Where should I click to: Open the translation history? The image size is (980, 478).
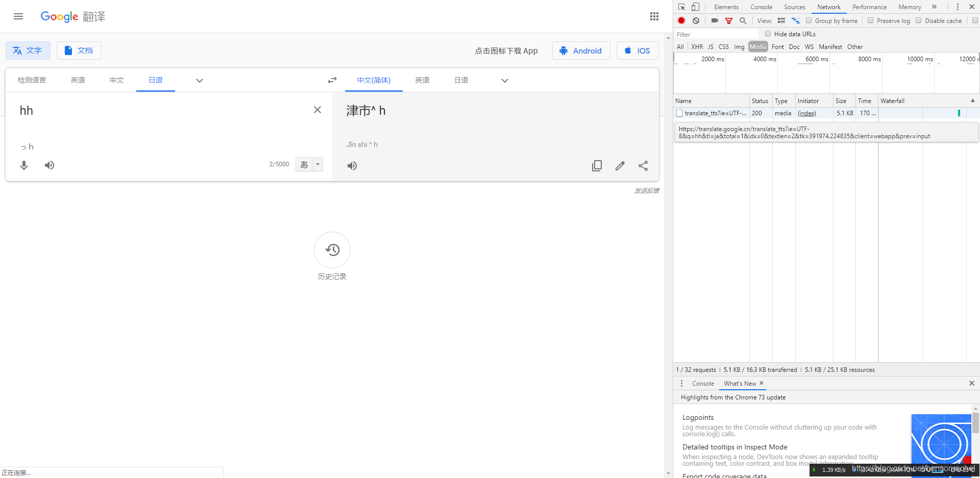(x=332, y=250)
